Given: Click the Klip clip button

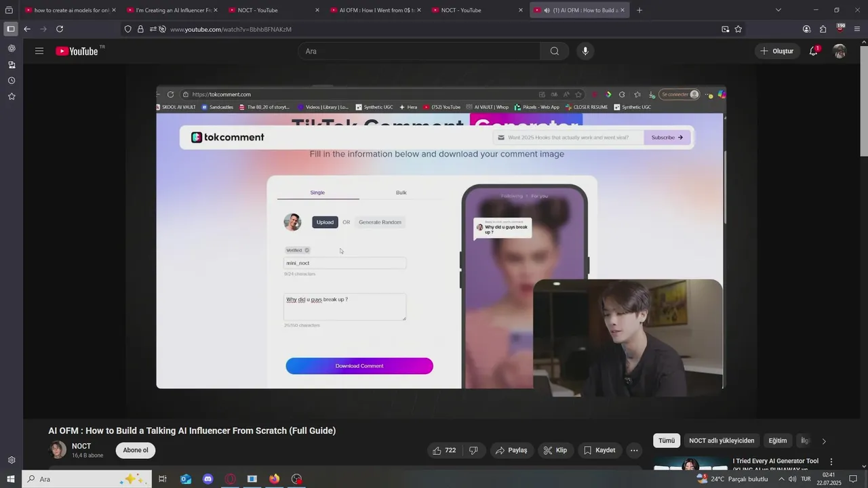Looking at the screenshot, I should pyautogui.click(x=555, y=450).
